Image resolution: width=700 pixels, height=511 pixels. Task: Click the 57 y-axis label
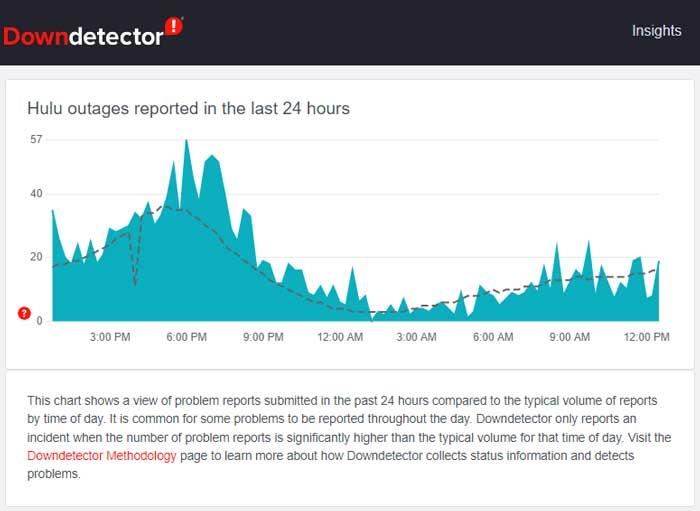(x=36, y=140)
